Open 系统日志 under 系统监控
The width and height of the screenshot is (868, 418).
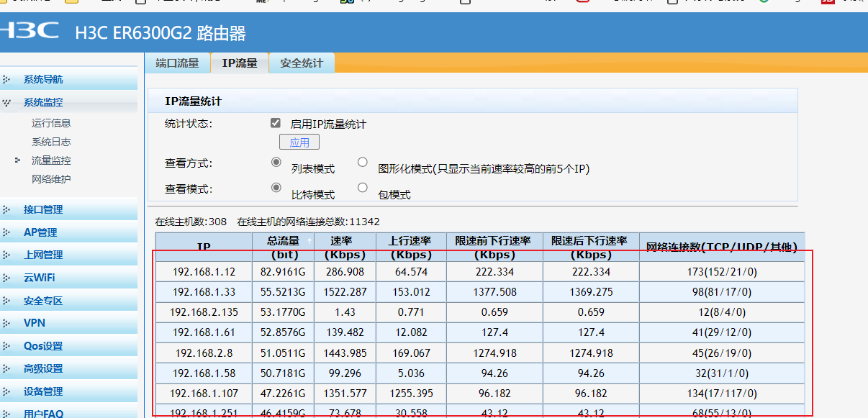click(x=51, y=142)
